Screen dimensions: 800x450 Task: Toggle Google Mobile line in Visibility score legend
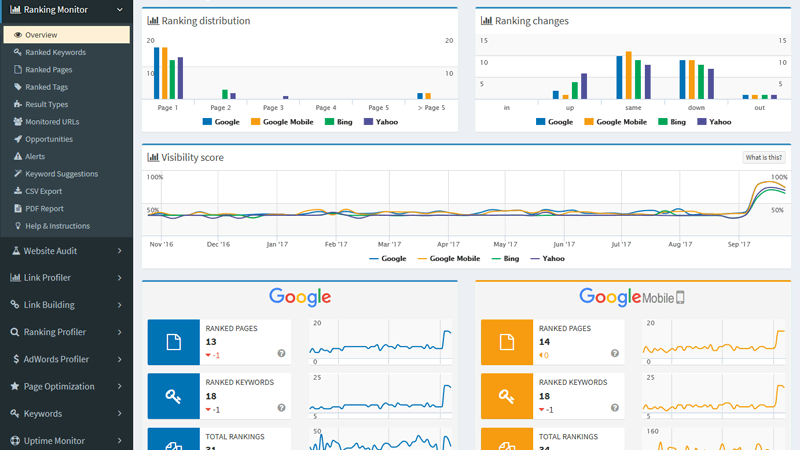click(449, 259)
